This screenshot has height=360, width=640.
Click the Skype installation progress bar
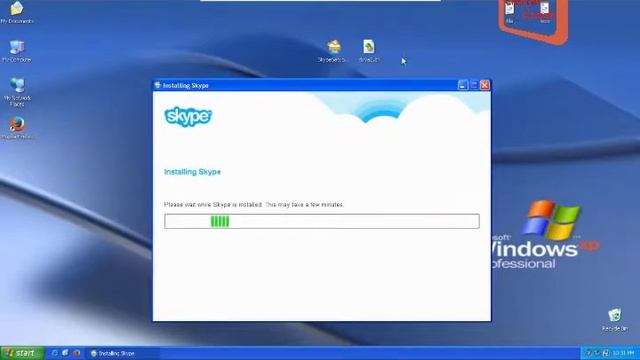click(x=322, y=221)
